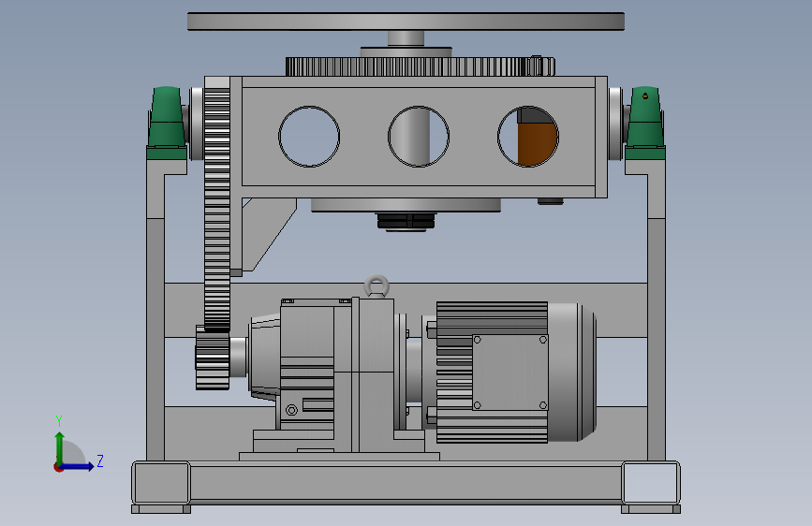This screenshot has height=526, width=812.
Task: Select the large horizontal gear under turntable
Action: 420,66
